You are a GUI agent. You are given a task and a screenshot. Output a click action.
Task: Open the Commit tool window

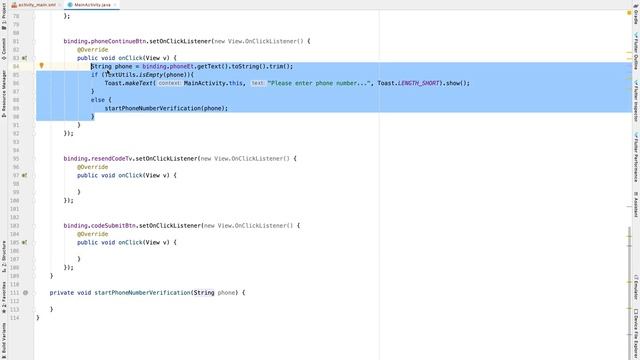(4, 49)
